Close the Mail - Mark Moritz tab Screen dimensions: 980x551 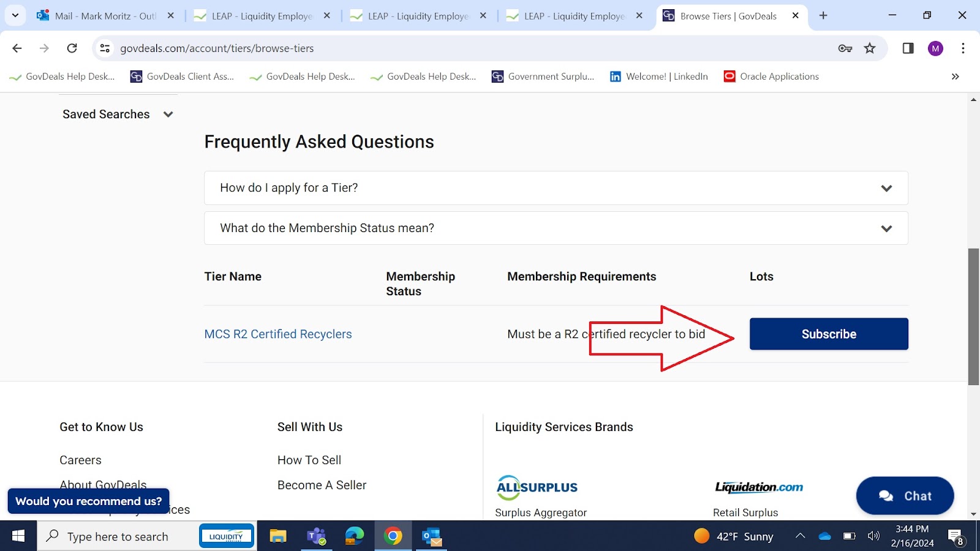pos(171,15)
